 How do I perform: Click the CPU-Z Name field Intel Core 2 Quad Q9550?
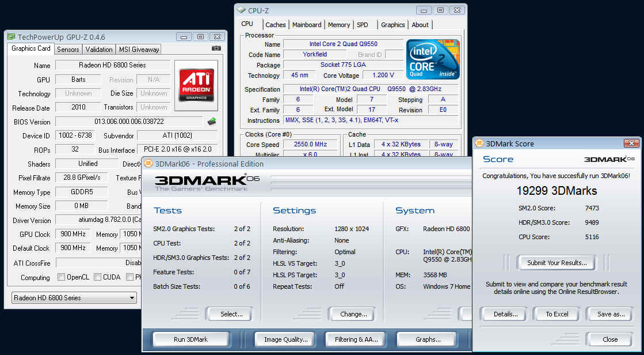click(x=344, y=44)
